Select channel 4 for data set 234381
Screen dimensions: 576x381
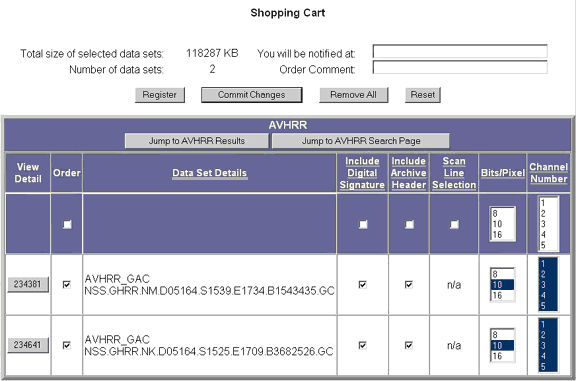(548, 295)
